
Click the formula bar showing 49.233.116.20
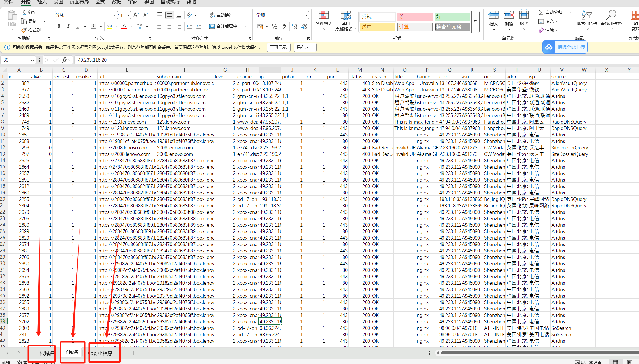[x=356, y=60]
